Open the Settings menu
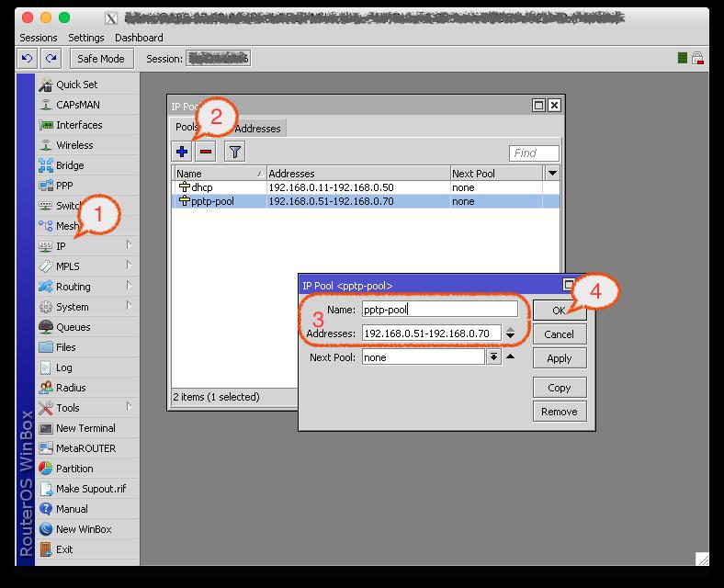The width and height of the screenshot is (724, 588). 85,38
